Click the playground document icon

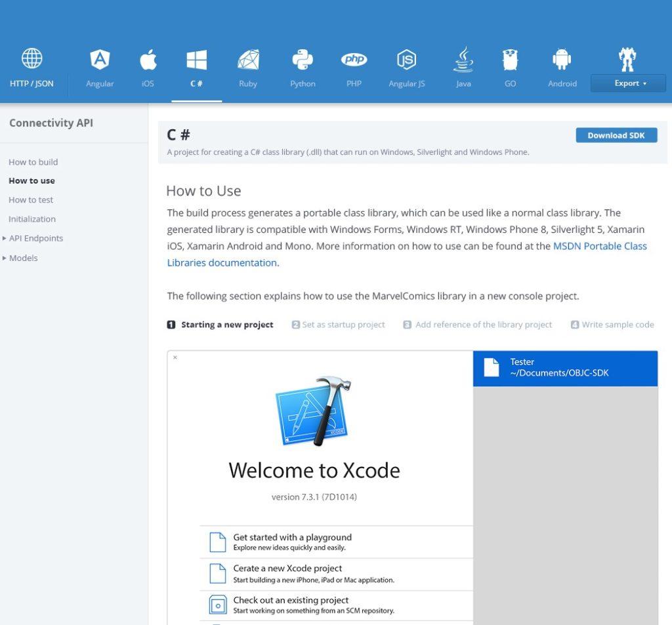[218, 542]
